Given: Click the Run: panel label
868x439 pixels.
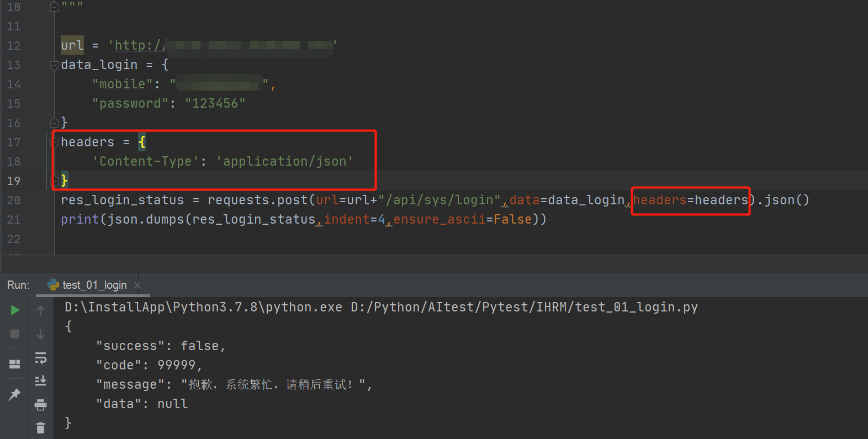Looking at the screenshot, I should pyautogui.click(x=18, y=285).
